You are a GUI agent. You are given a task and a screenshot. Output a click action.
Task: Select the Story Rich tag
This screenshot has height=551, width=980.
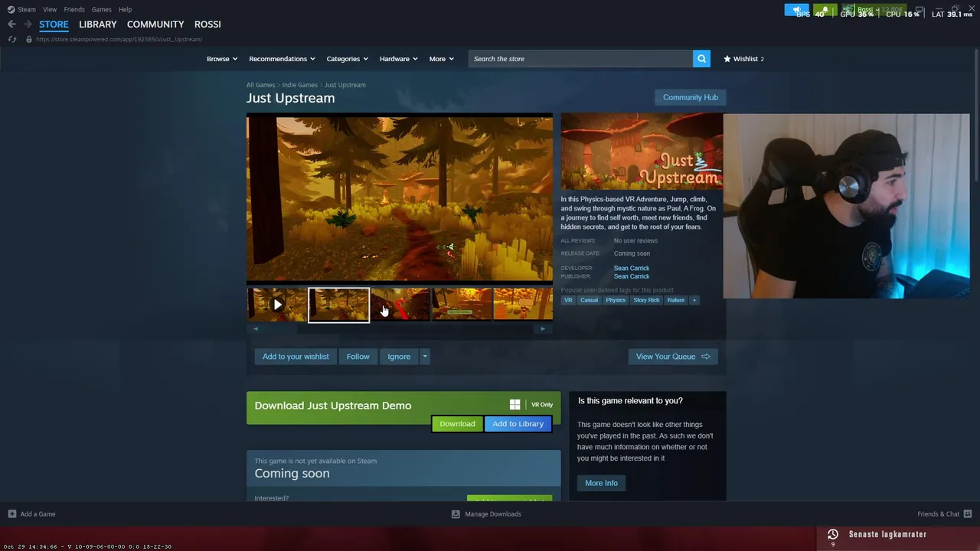646,300
